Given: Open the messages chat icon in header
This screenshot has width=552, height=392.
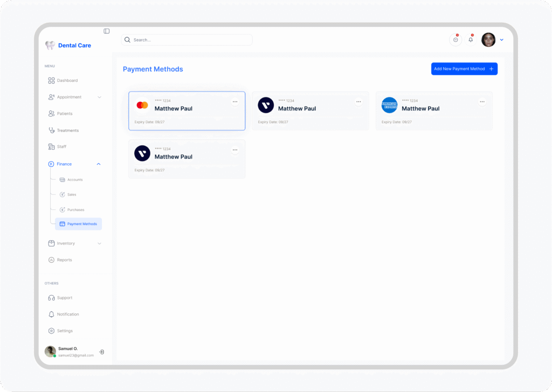Looking at the screenshot, I should [x=456, y=40].
